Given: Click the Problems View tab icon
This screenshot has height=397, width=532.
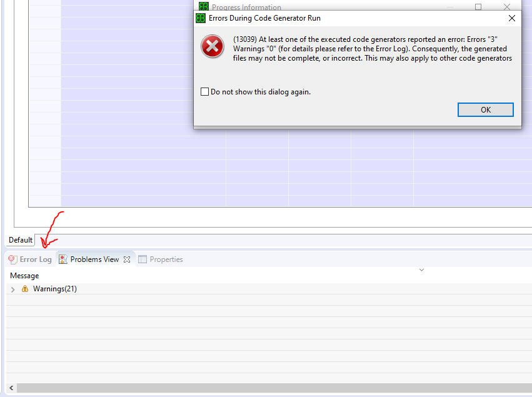Looking at the screenshot, I should [63, 259].
